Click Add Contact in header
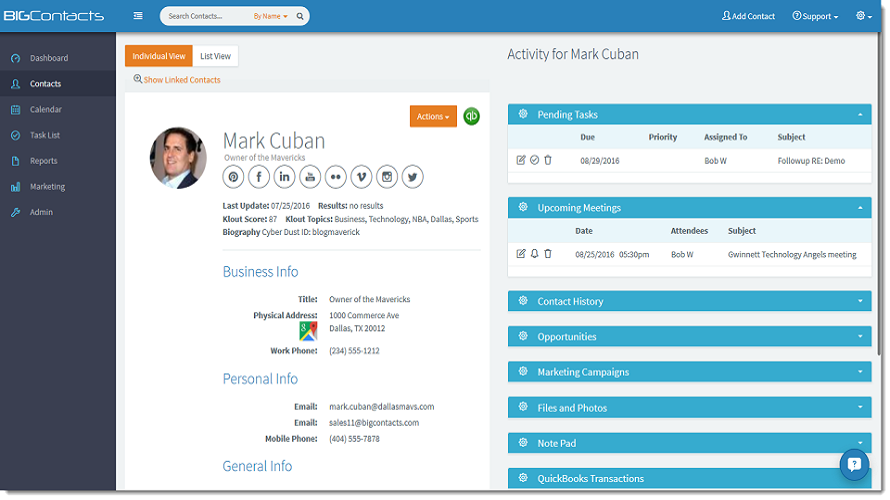Screen dimensions: 890x500 coord(748,16)
